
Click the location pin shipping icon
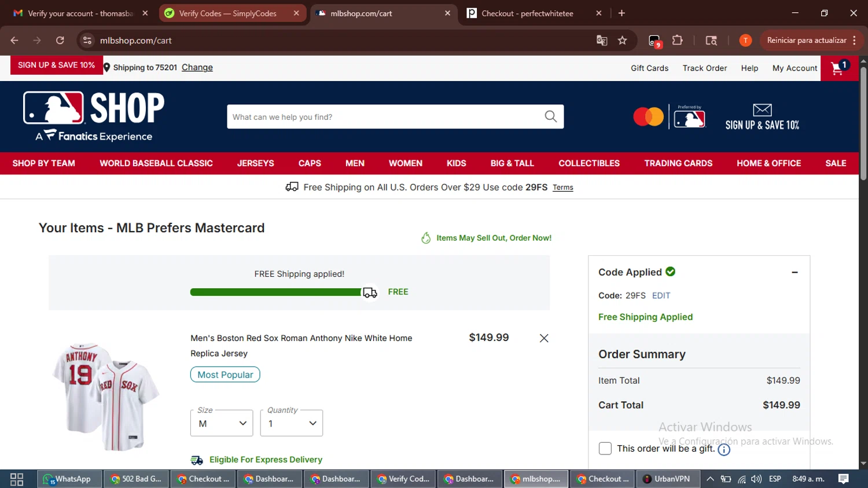(106, 67)
